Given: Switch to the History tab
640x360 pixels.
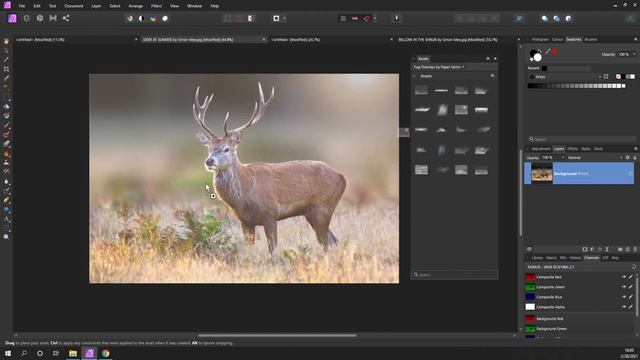Looking at the screenshot, I should tap(575, 258).
